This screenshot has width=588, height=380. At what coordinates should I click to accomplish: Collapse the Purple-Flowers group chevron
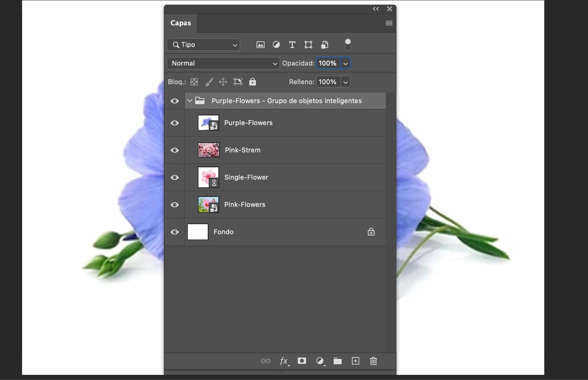[x=190, y=100]
